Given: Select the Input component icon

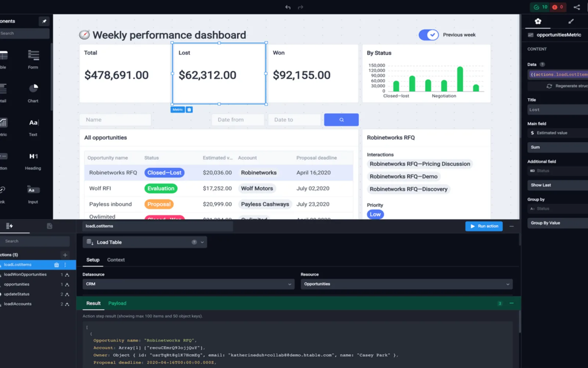Looking at the screenshot, I should point(33,190).
